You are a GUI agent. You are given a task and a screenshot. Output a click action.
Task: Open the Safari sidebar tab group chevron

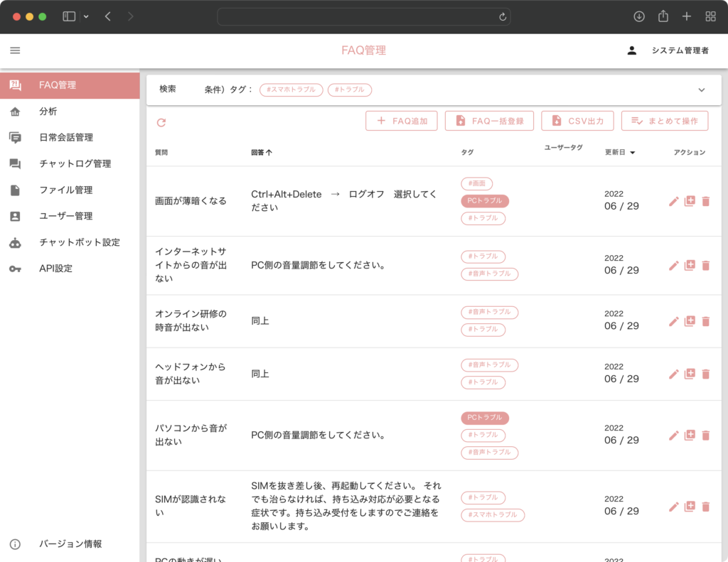pos(87,16)
